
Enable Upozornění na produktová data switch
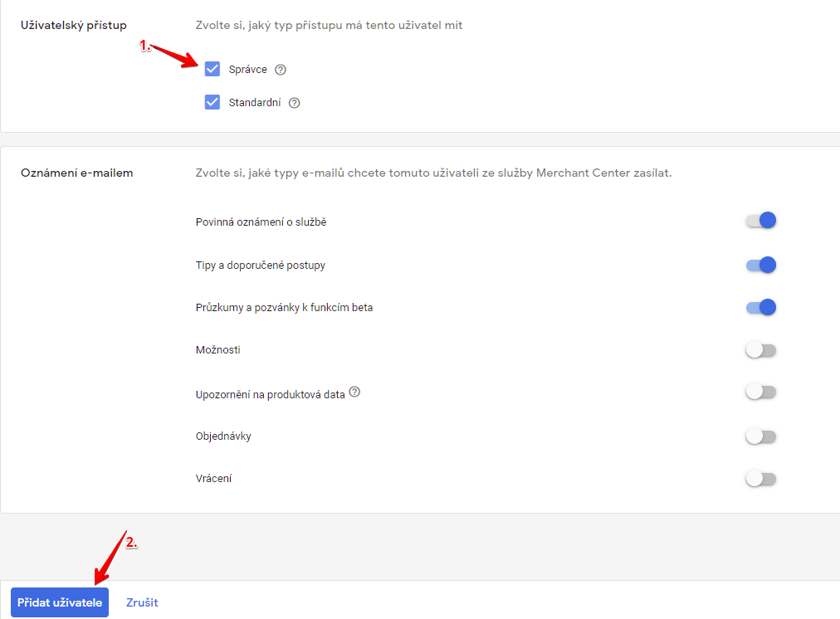click(x=760, y=392)
